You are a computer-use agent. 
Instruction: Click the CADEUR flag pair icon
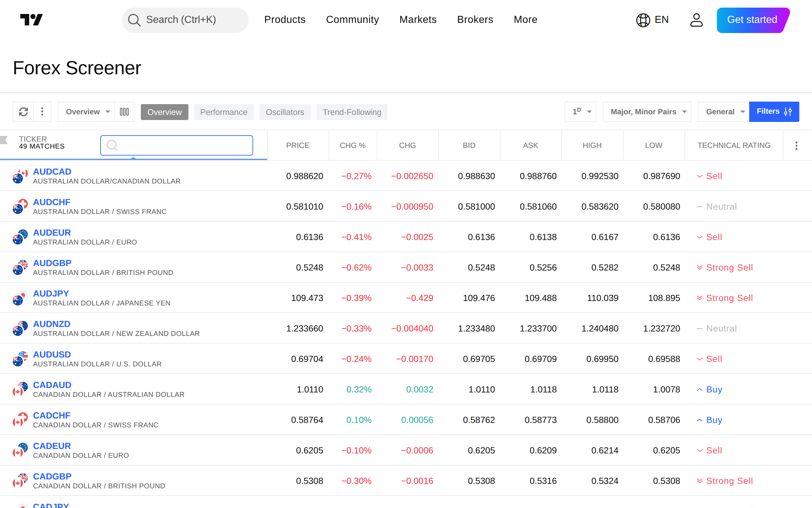pos(20,450)
